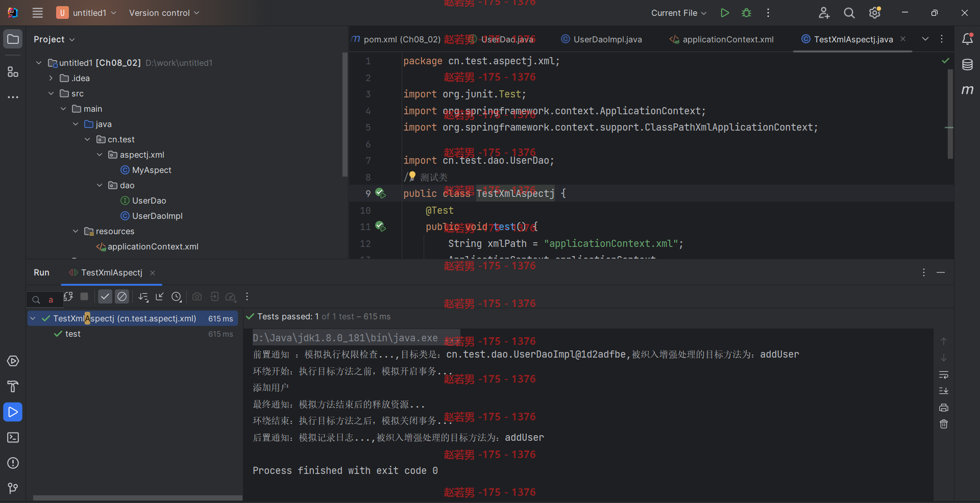Select the 'test' result row
Viewport: 980px width, 503px height.
click(x=132, y=334)
